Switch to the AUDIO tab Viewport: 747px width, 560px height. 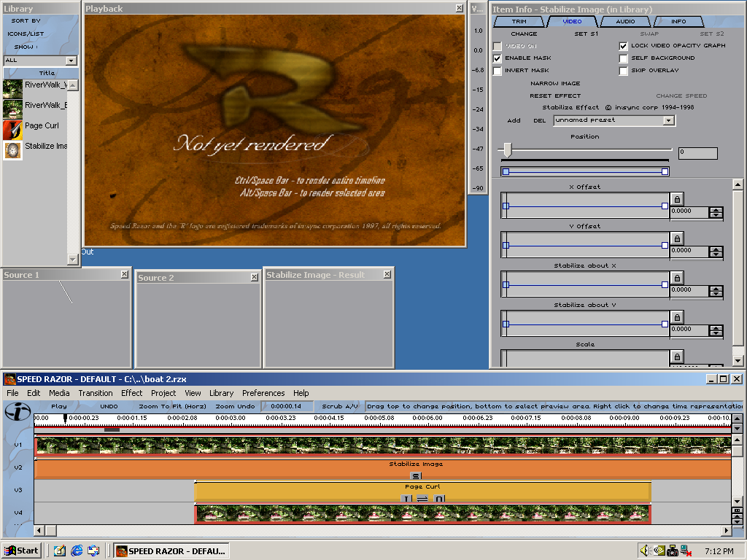click(625, 21)
